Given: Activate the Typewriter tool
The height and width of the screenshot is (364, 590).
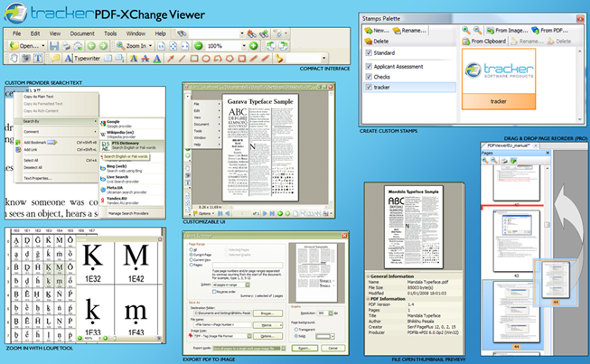Looking at the screenshot, I should click(x=82, y=59).
